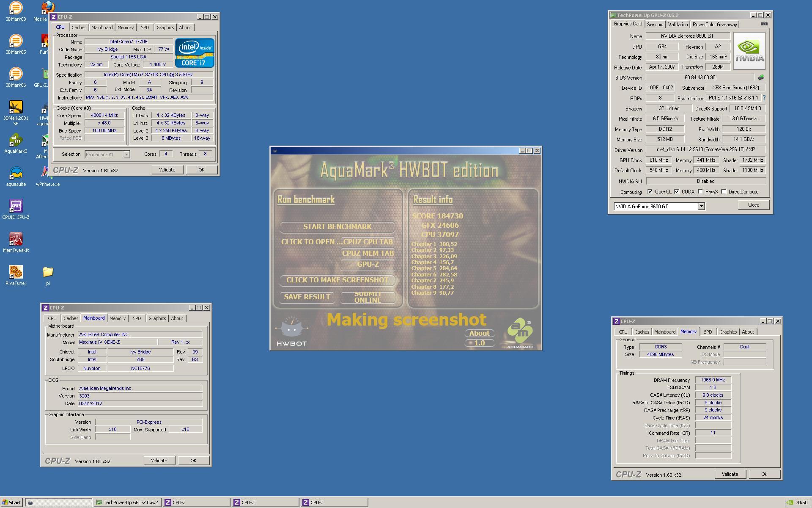Toggle the OpenCL checkbox in GPU-Z
The height and width of the screenshot is (508, 812).
click(650, 191)
